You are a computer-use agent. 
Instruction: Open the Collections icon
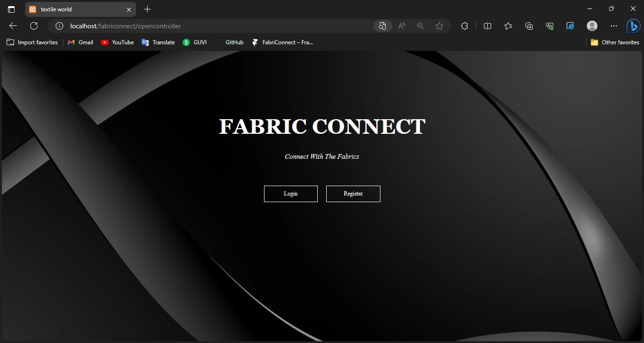(529, 26)
